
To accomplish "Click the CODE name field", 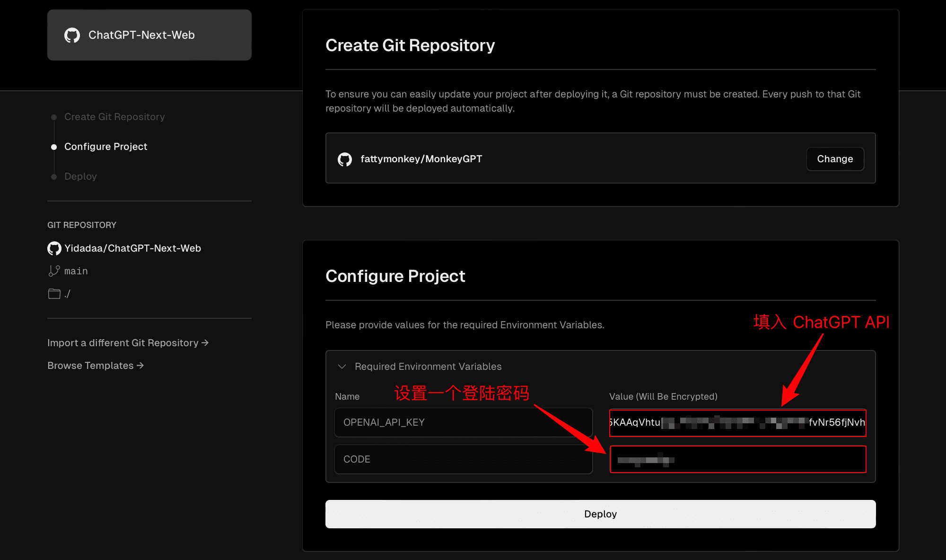I will 464,459.
